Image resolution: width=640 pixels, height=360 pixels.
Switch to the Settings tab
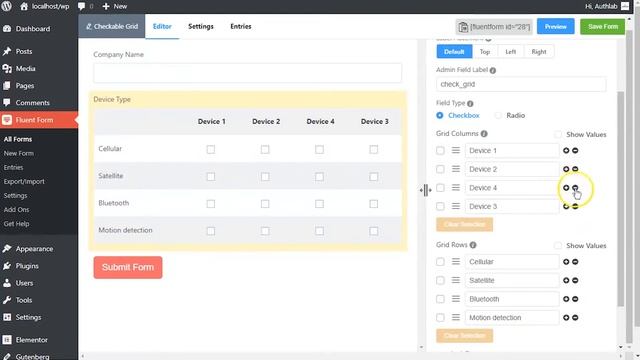(201, 26)
